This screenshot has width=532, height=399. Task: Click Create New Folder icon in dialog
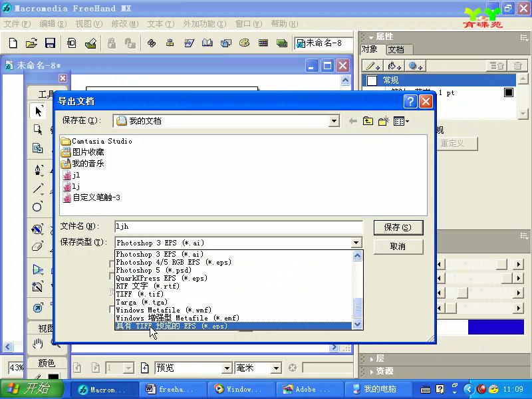click(x=384, y=121)
